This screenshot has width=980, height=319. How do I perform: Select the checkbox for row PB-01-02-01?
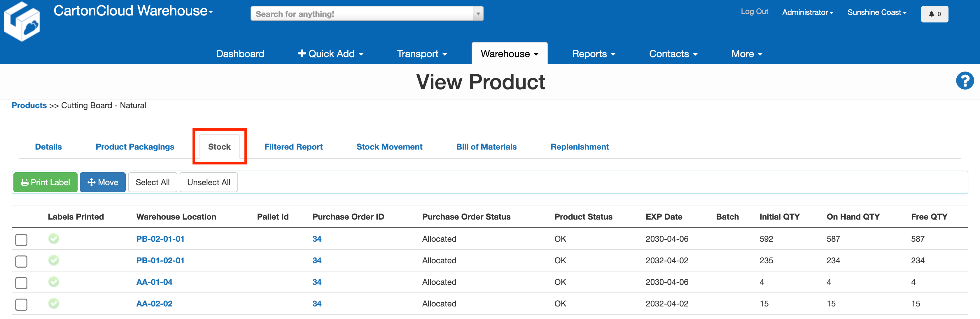21,261
